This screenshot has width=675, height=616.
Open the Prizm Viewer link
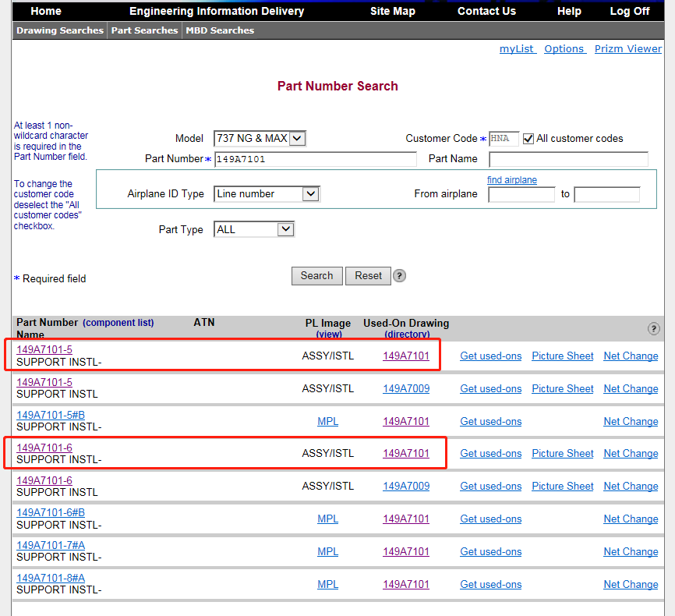628,48
